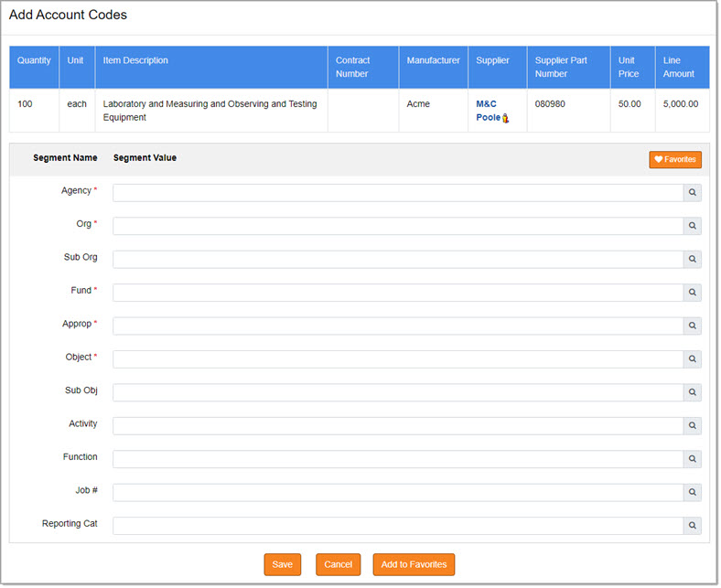Open lookup search for Agency segment

click(x=692, y=193)
